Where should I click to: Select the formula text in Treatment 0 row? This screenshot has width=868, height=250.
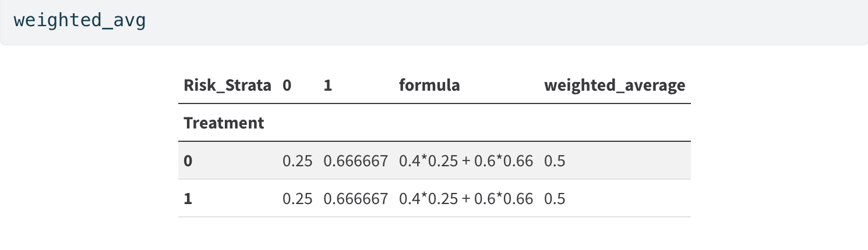point(465,161)
